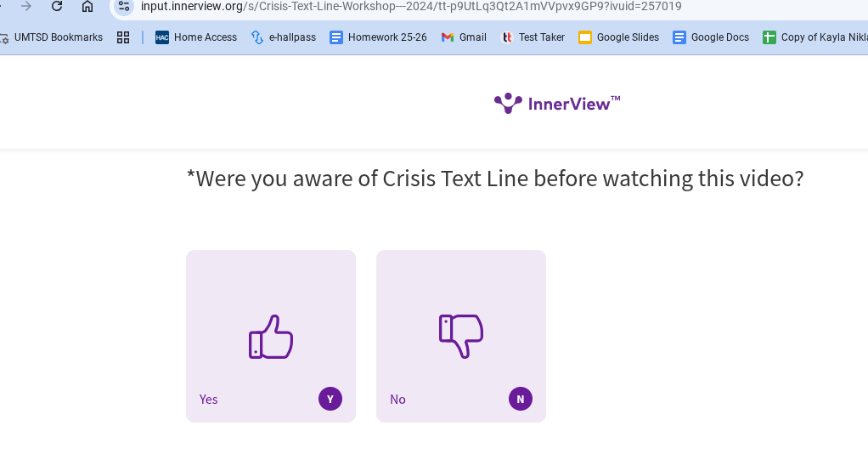Select the Yes answer label
Screen dimensions: 868x454
point(209,400)
